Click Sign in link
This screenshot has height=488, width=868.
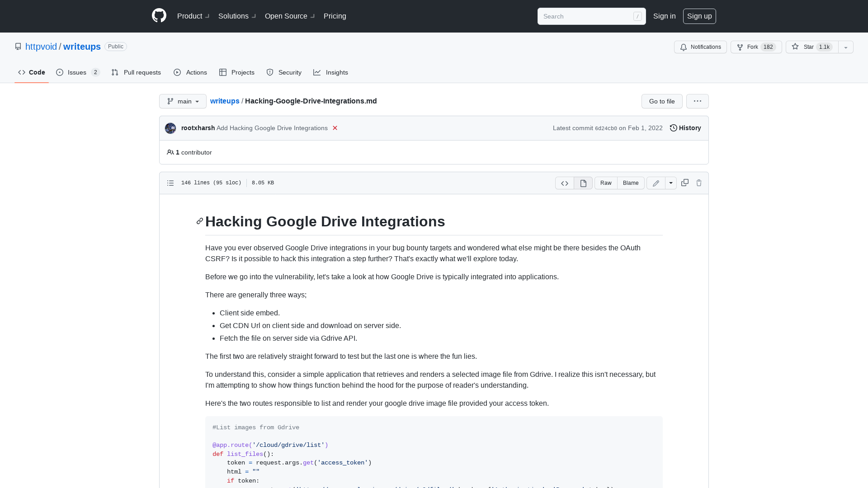pos(665,16)
